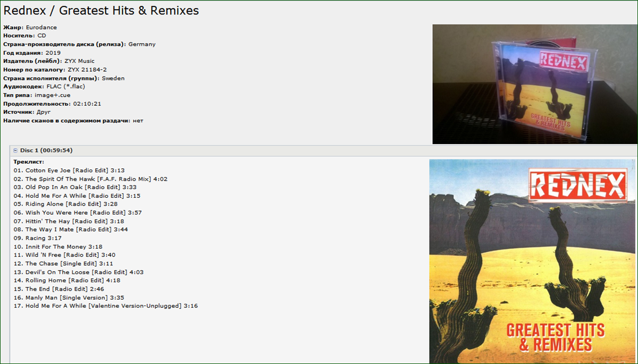Image resolution: width=638 pixels, height=364 pixels.
Task: Select track 01 Cotton Eye Joe
Action: 69,171
